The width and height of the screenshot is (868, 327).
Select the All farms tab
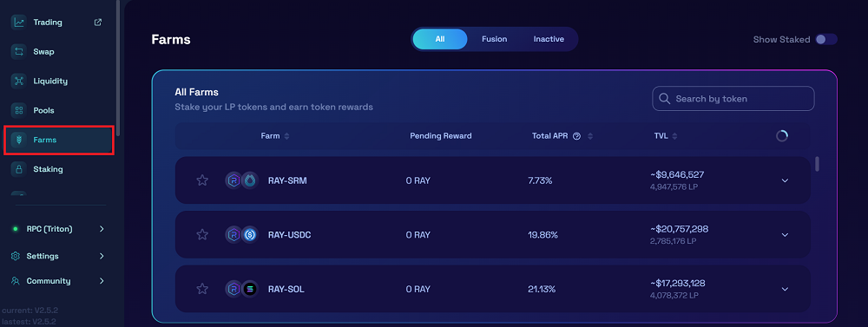coord(440,39)
